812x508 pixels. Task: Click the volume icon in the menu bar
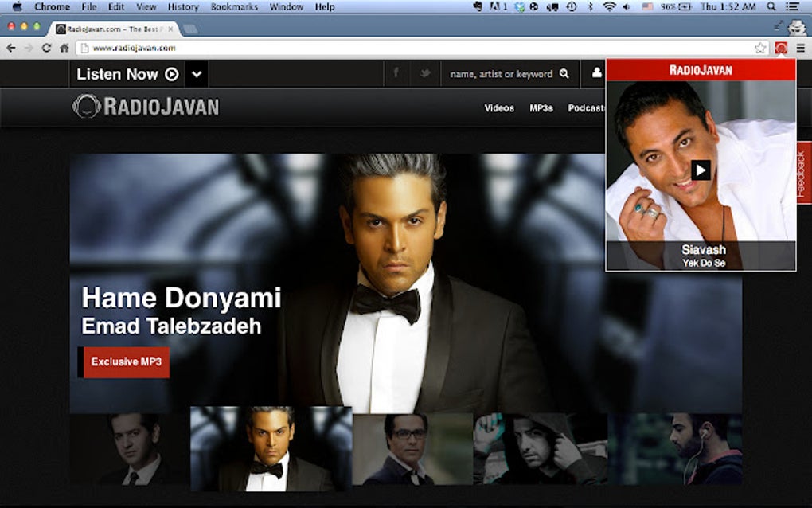pos(625,6)
